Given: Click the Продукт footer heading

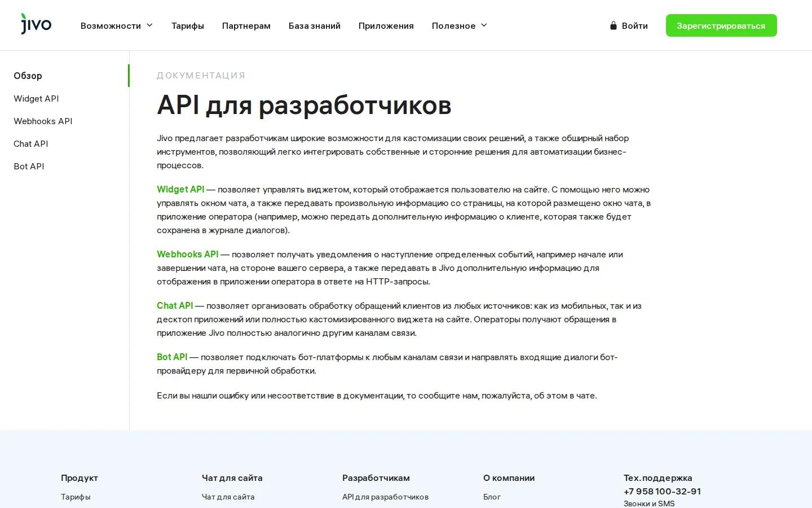Looking at the screenshot, I should (80, 478).
